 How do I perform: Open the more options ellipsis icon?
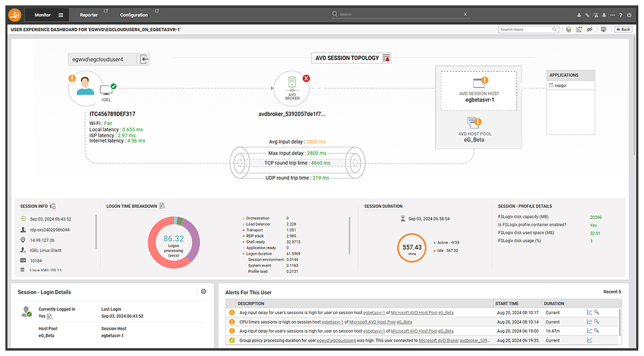tap(612, 15)
